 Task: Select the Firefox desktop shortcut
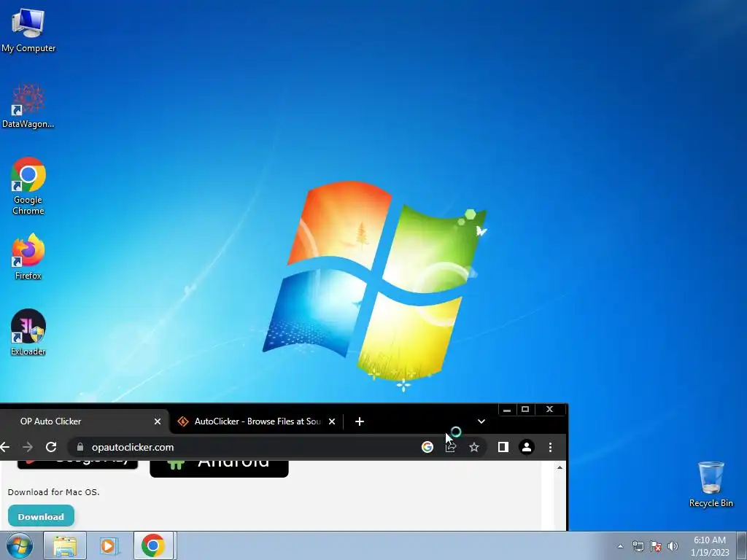coord(28,256)
